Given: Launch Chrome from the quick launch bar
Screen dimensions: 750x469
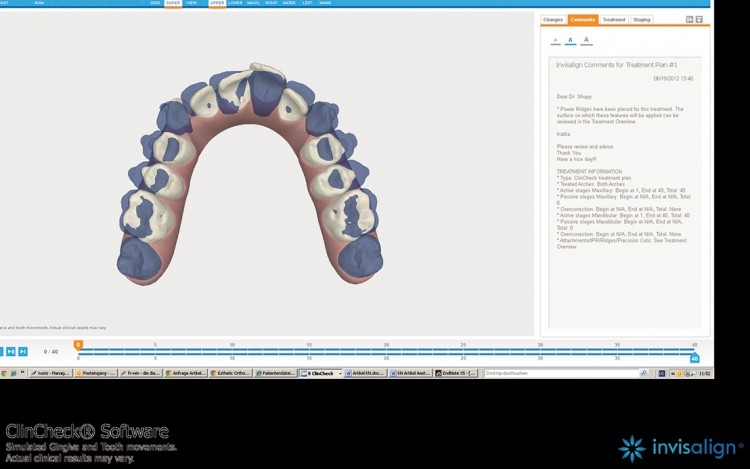Looking at the screenshot, I should click(x=4, y=373).
